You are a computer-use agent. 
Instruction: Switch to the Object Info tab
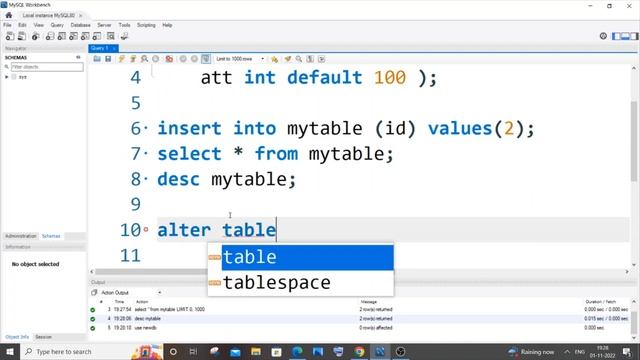17,337
